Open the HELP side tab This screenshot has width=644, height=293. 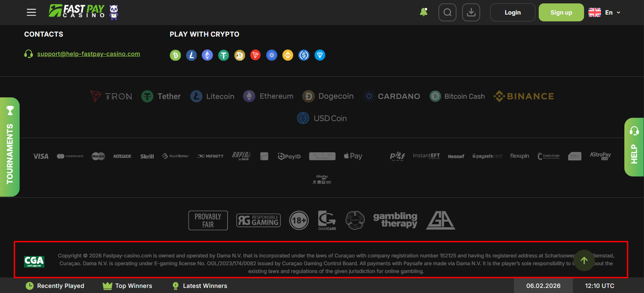634,147
